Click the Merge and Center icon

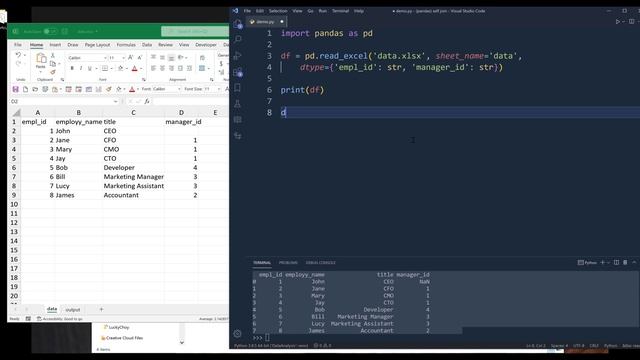click(202, 68)
